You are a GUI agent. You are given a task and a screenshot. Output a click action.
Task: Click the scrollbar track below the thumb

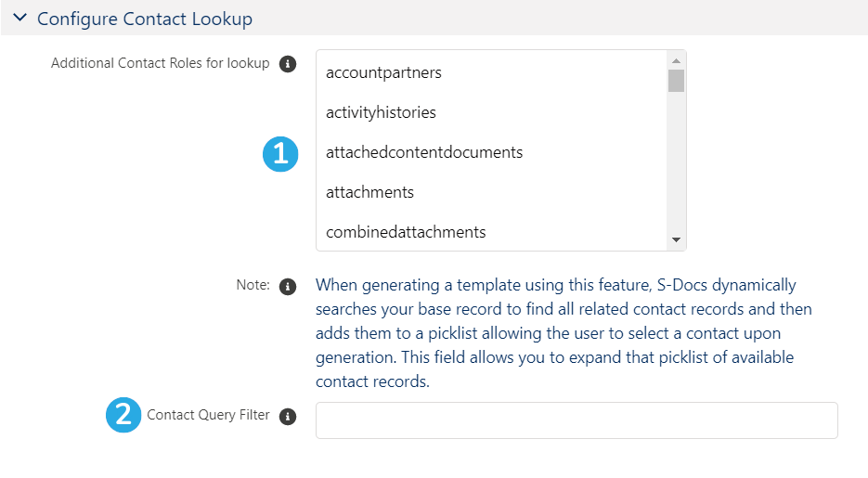(x=676, y=162)
